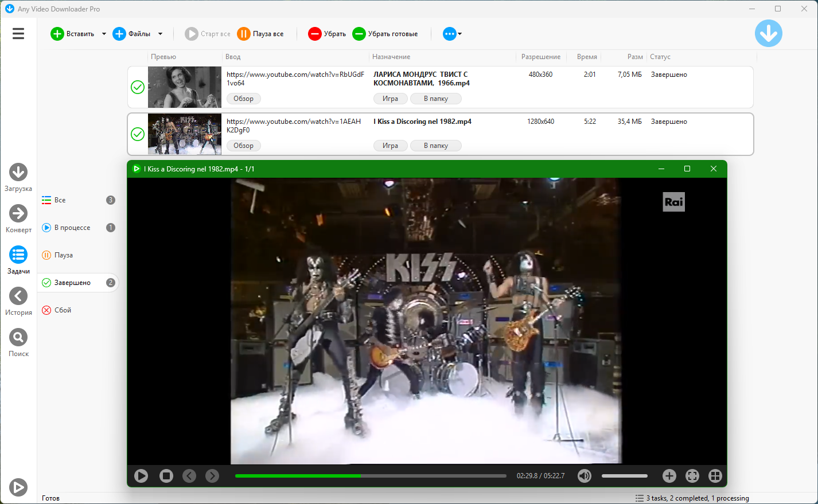Filter tasks by Сбой
Viewport: 818px width, 504px height.
78,310
